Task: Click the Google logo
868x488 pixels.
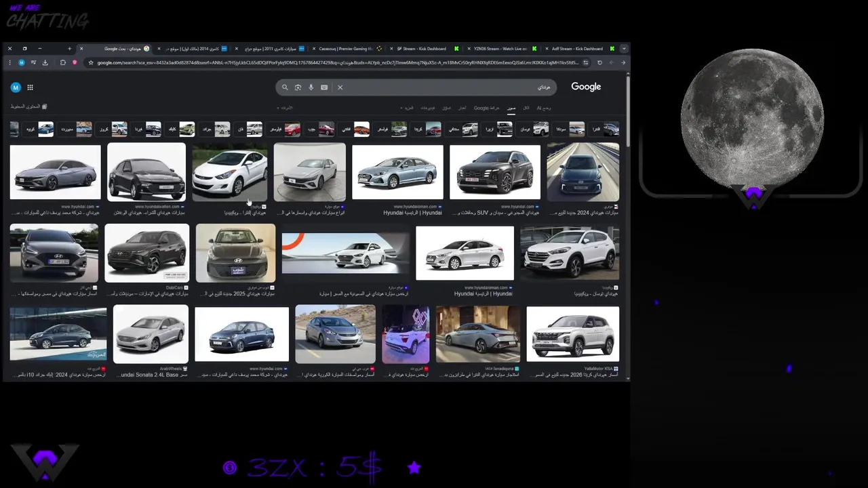Action: [586, 87]
